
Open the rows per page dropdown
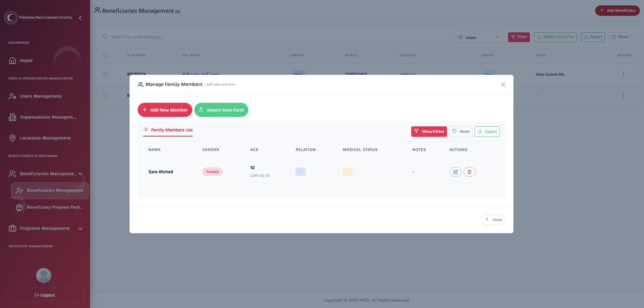tap(478, 37)
